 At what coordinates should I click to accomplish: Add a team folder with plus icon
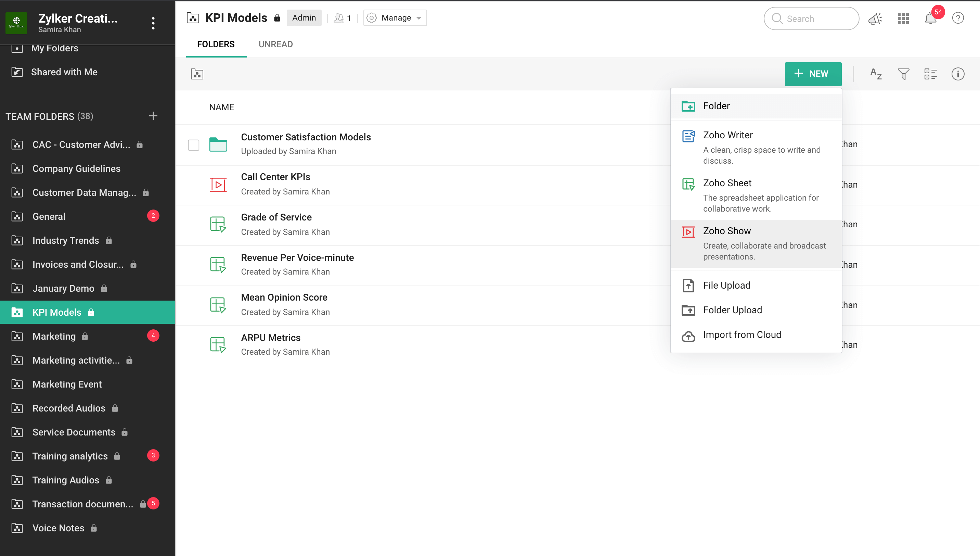coord(153,116)
